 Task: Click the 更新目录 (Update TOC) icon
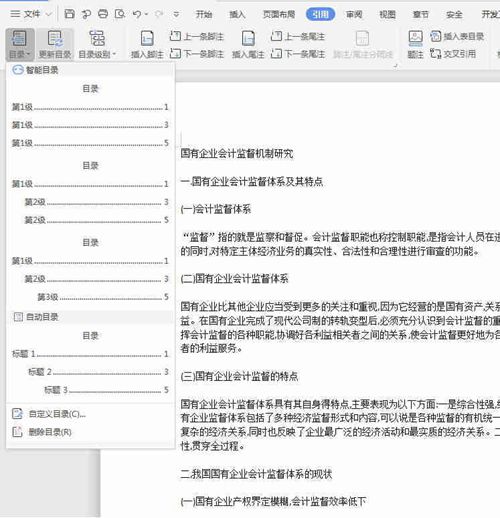pyautogui.click(x=55, y=38)
